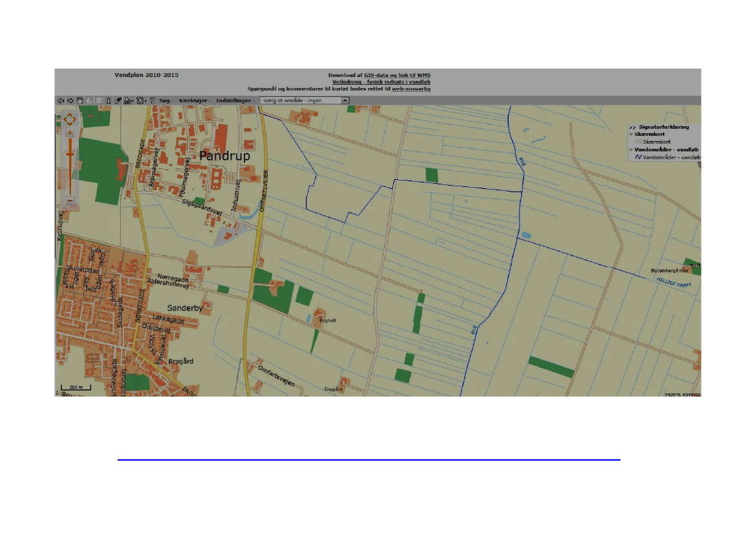The height and width of the screenshot is (535, 756).
Task: Collapse the Skærmkort legend group
Action: [x=631, y=135]
